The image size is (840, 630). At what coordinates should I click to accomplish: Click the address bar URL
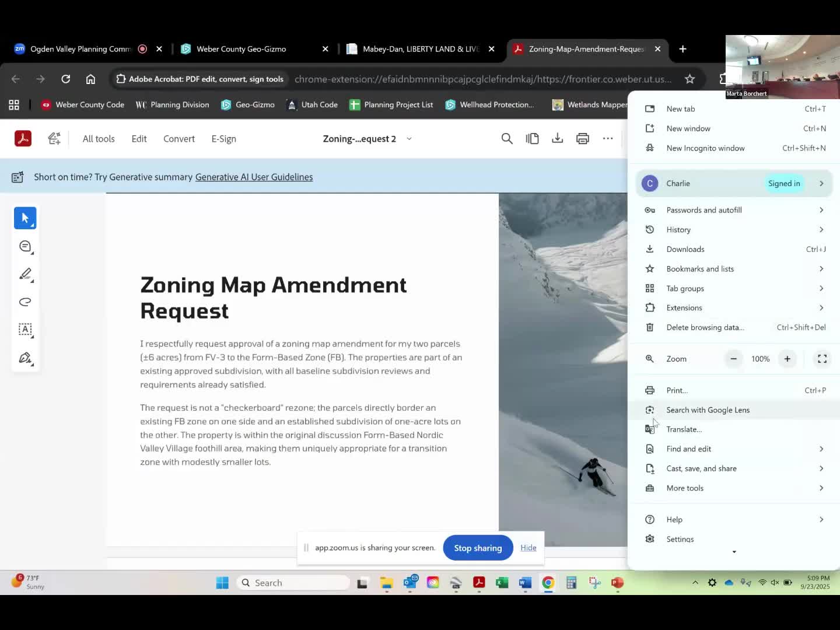tap(482, 79)
